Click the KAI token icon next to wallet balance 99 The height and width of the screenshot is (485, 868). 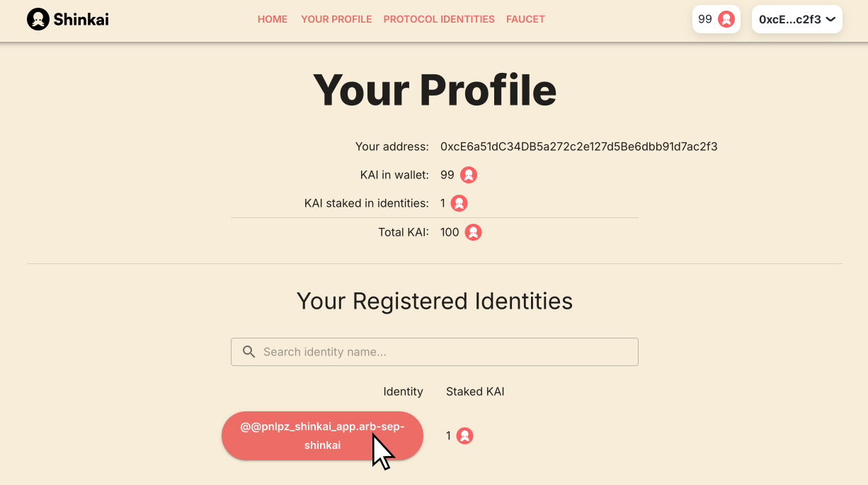[x=469, y=174]
